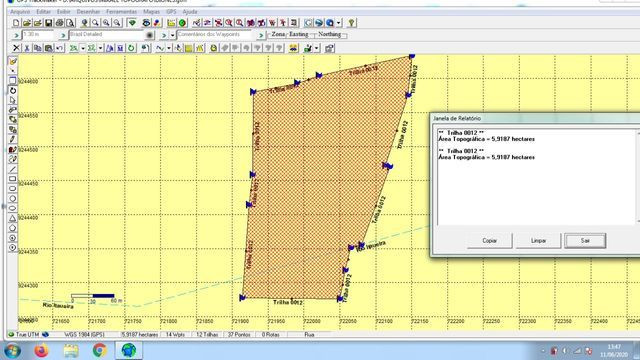This screenshot has height=360, width=640.
Task: Click the print icon in toolbar
Action: (60, 23)
